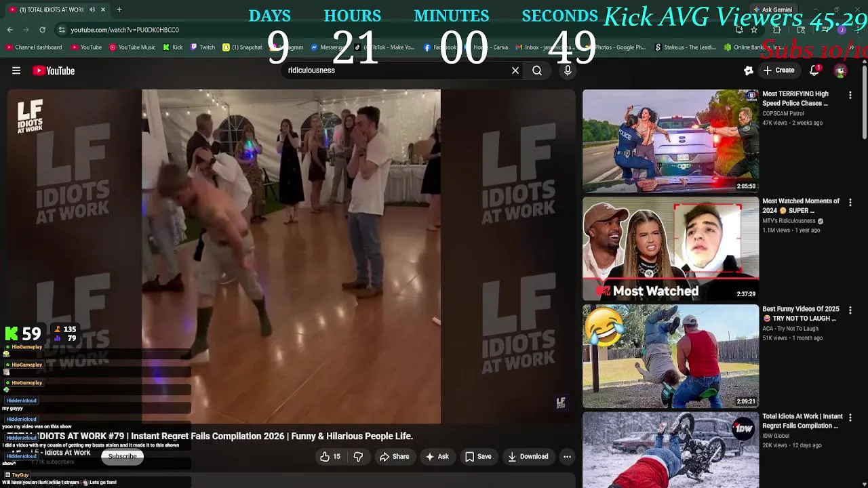Open the icon left of Create
Screen dimensions: 868x488
click(749, 70)
